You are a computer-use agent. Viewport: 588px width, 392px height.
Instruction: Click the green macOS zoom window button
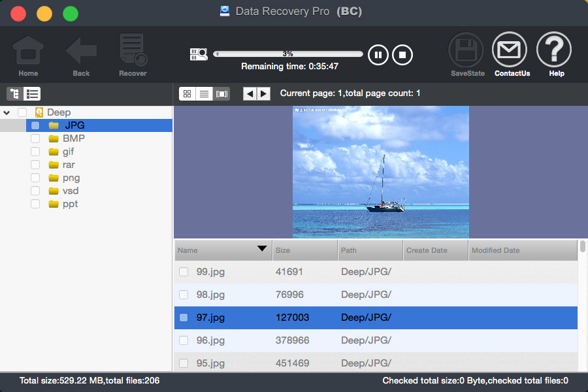click(x=71, y=14)
